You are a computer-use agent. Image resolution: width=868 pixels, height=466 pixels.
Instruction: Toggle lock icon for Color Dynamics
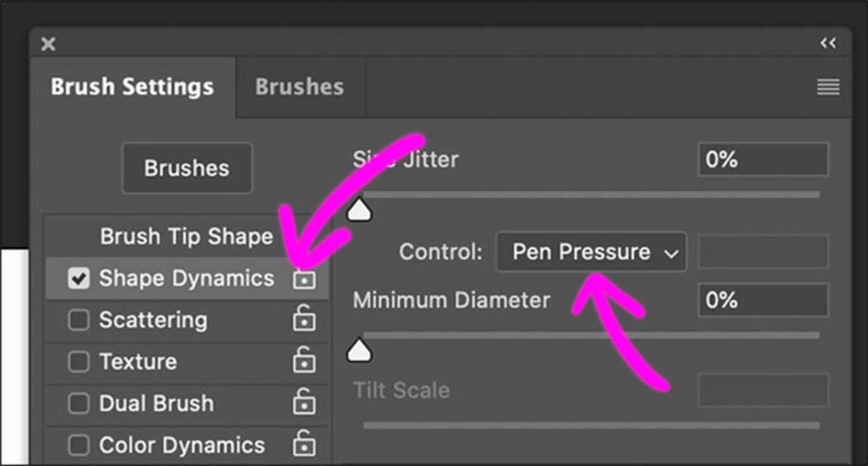pos(304,444)
